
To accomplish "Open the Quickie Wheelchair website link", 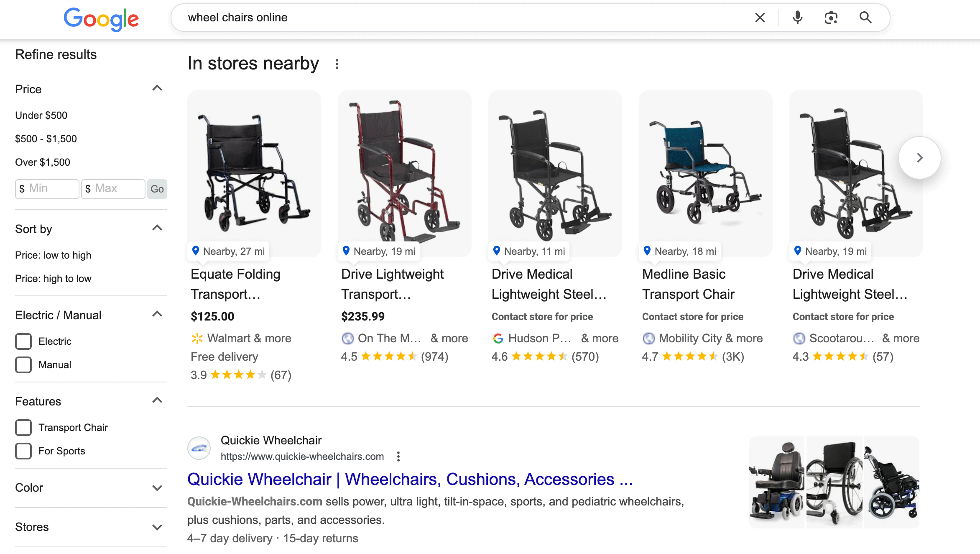I will [x=411, y=479].
